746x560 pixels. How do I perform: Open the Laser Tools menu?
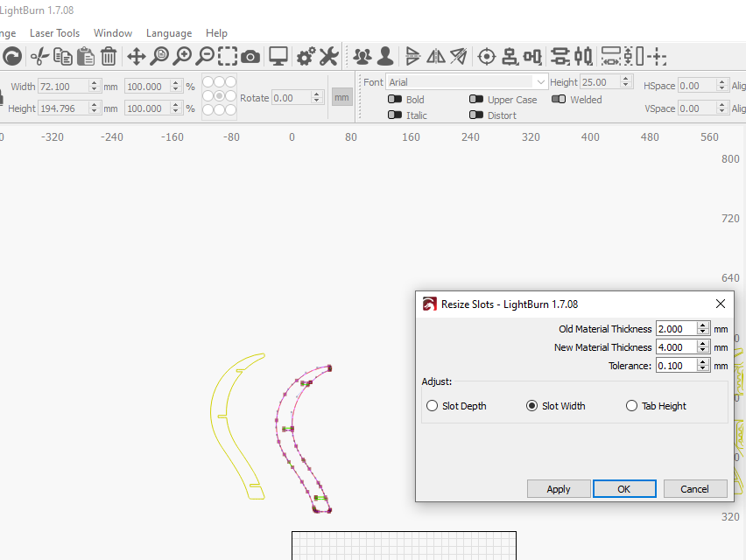point(54,33)
